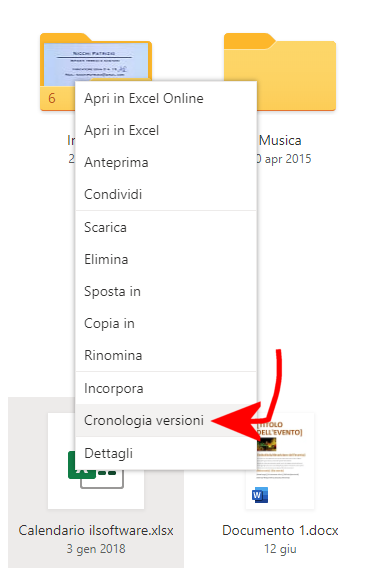Click the 'Documento 1.docx' file name
This screenshot has height=583, width=379.
(280, 530)
